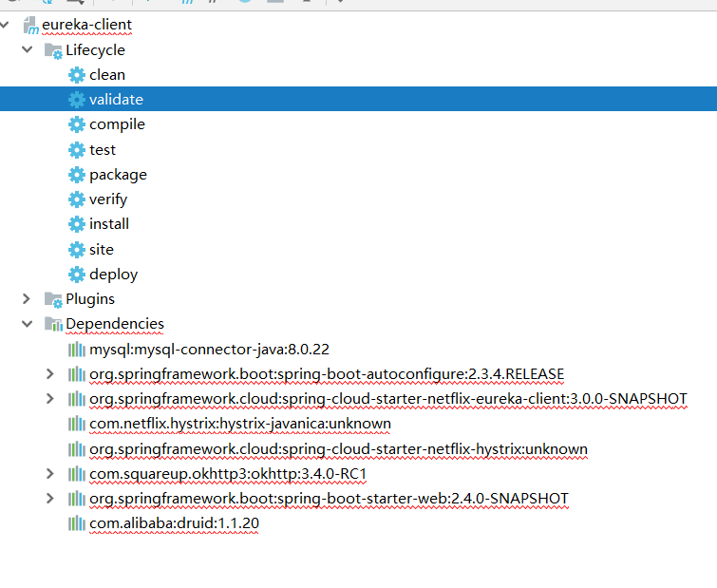The width and height of the screenshot is (717, 588).
Task: Click the hystrix-javanica library icon
Action: click(76, 424)
